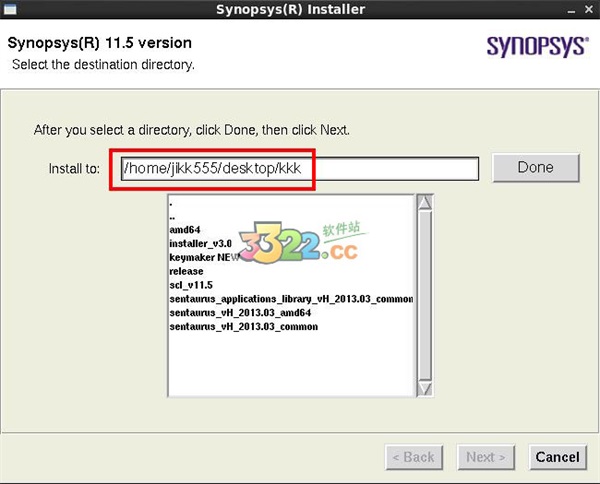Click the Install to path field

(x=300, y=168)
